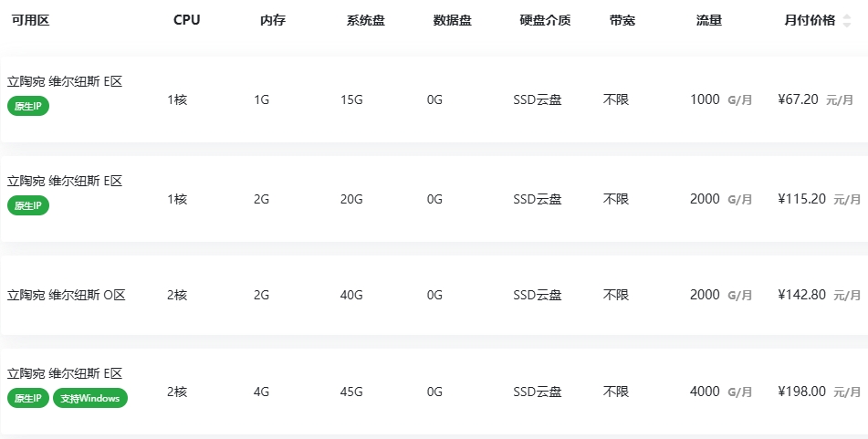Click the 系统盘 column header

click(x=366, y=20)
